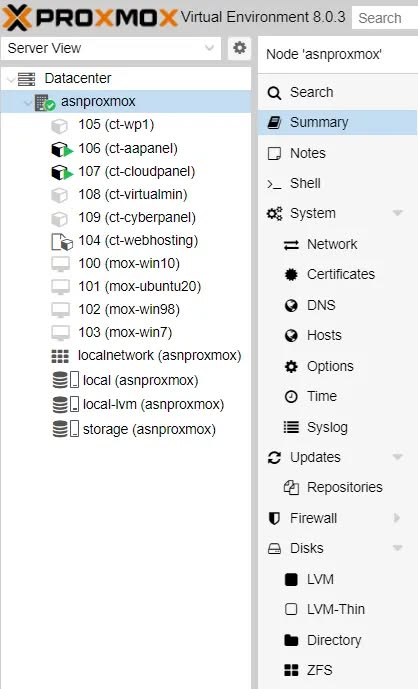Image resolution: width=418 pixels, height=689 pixels.
Task: Select Datacenter in the tree
Action: (x=126, y=79)
